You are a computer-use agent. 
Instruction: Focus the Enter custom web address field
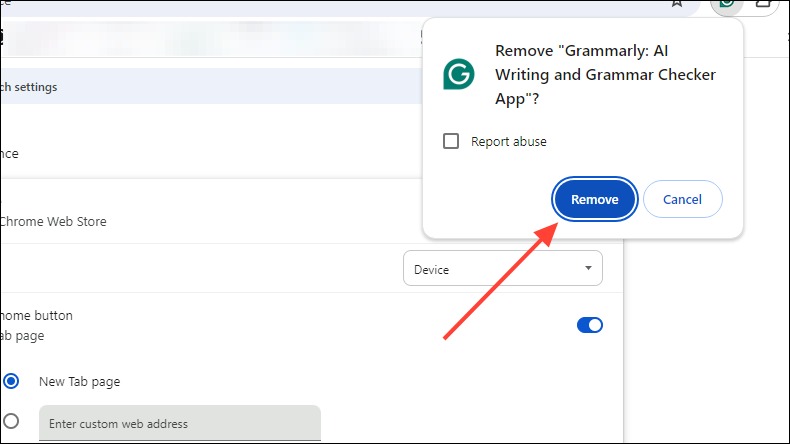(180, 423)
